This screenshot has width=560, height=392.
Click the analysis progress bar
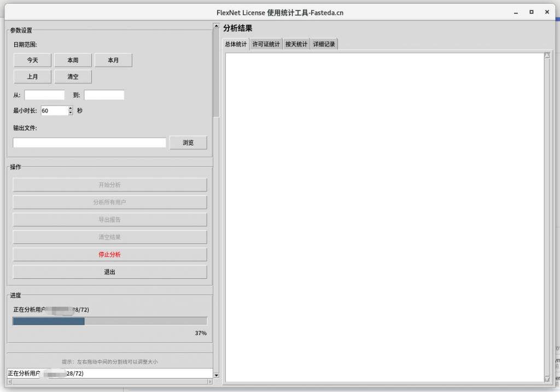[x=110, y=321]
